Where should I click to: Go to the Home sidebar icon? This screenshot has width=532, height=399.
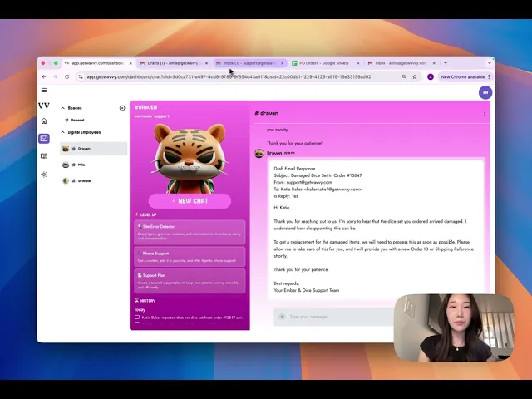44,121
